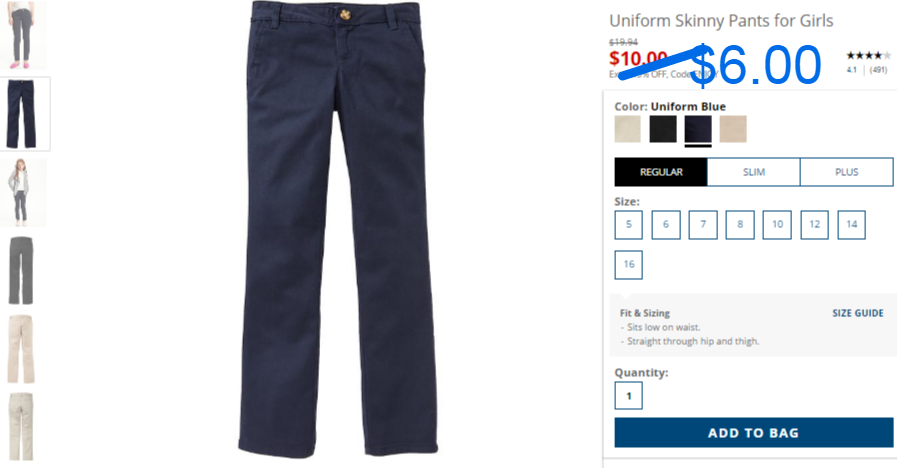Viewport: 897px width, 468px height.
Task: Open the SIZE GUIDE link
Action: (x=858, y=313)
